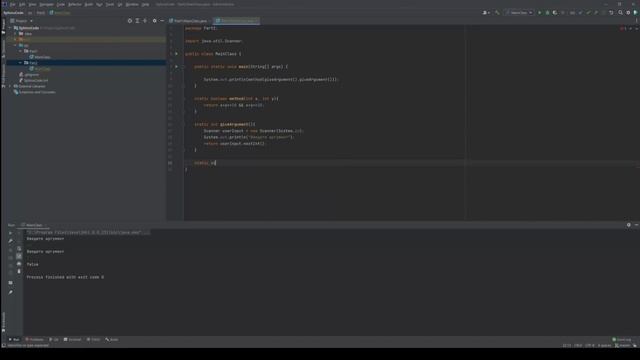Screen dimensions: 640x360
Task: Open the Run tool window button
Action: [14, 340]
